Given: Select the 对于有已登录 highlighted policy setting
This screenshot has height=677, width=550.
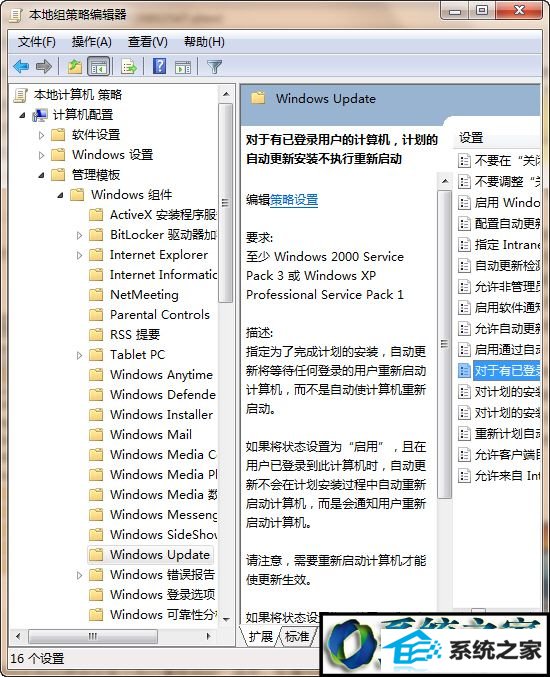Looking at the screenshot, I should [x=507, y=370].
